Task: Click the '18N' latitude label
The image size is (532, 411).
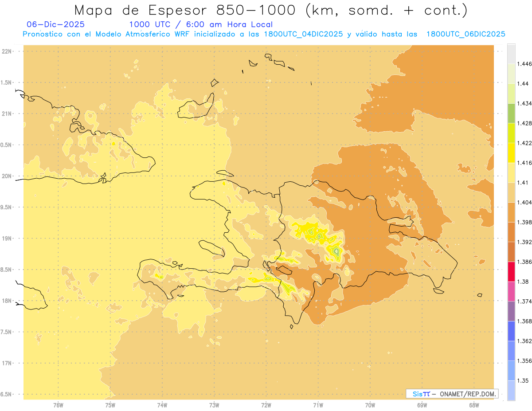Action: pos(7,301)
